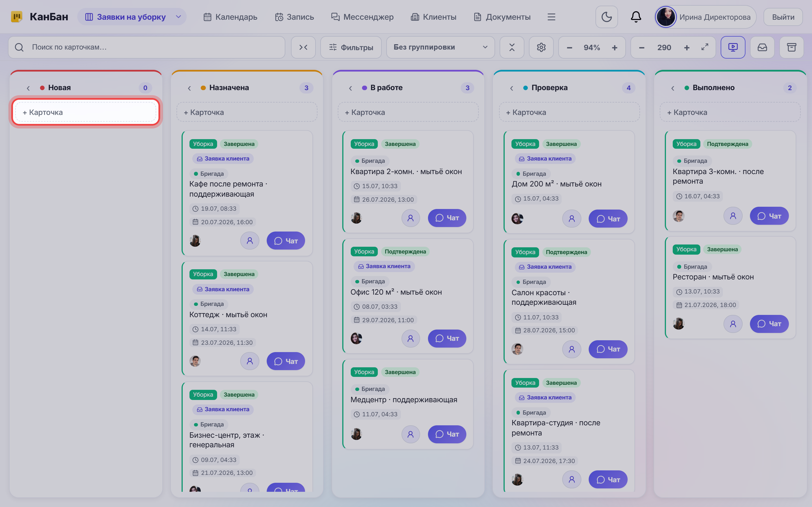Image resolution: width=812 pixels, height=507 pixels.
Task: Click the Выйти button
Action: click(x=783, y=17)
